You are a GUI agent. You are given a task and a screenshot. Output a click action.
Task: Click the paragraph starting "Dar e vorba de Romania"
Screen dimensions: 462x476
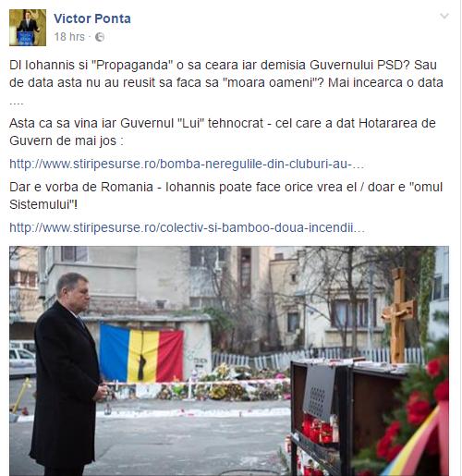click(225, 196)
